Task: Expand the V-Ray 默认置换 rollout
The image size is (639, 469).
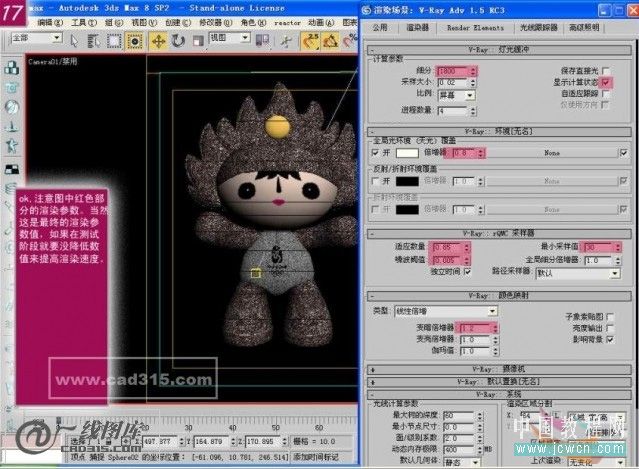Action: tap(499, 382)
